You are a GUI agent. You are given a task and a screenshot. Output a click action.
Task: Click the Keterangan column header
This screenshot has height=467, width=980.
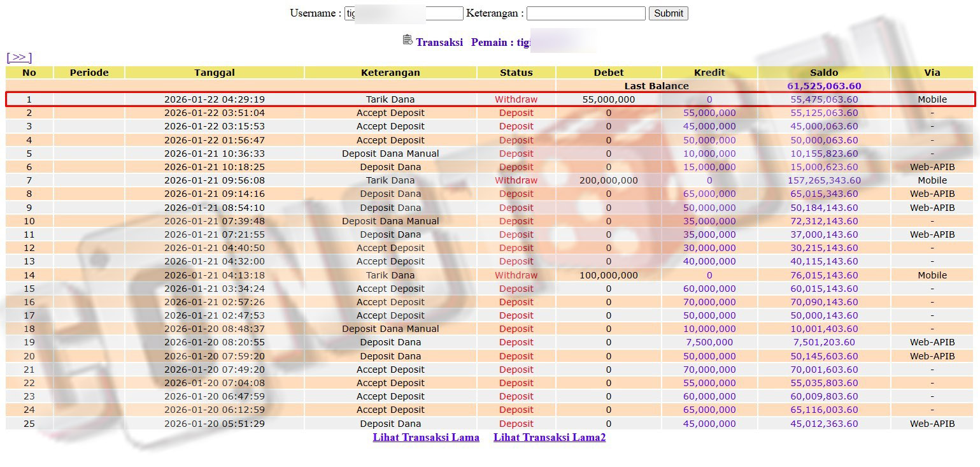(390, 73)
